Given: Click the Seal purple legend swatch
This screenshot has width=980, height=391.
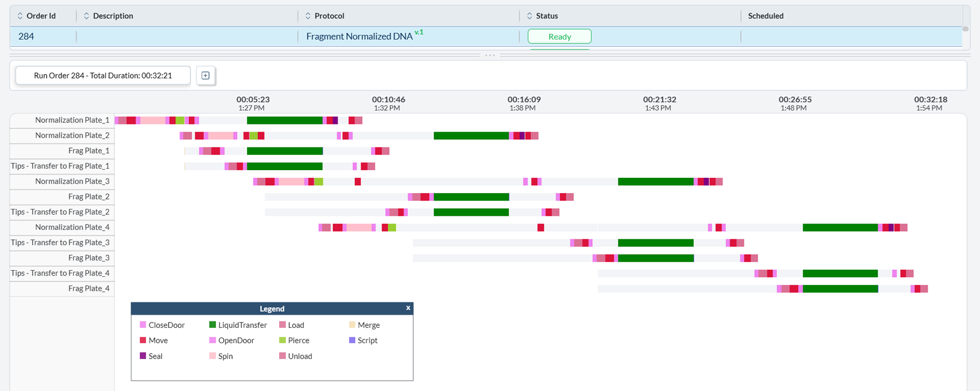Looking at the screenshot, I should point(143,356).
